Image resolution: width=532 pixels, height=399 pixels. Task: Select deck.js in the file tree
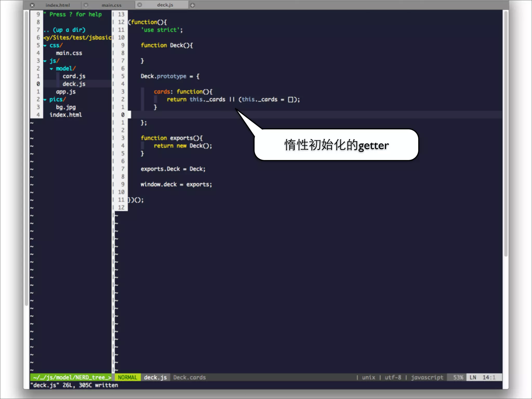pos(74,84)
